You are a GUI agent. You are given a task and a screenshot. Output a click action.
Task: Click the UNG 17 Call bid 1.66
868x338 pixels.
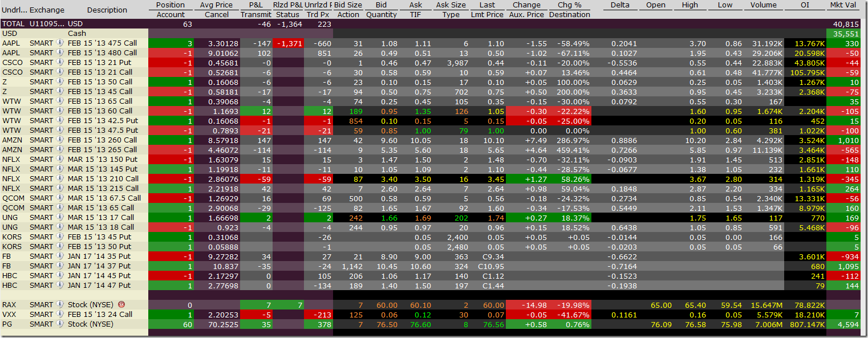click(389, 218)
